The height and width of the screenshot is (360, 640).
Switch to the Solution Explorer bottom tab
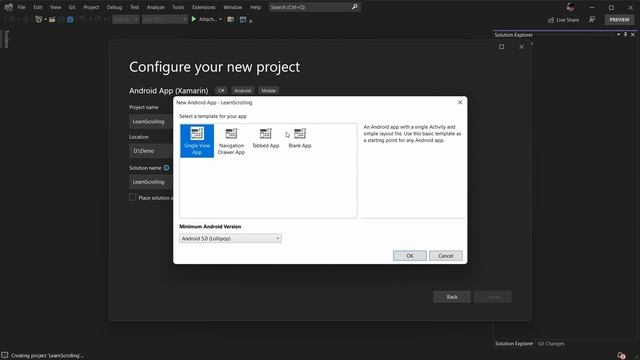(514, 344)
